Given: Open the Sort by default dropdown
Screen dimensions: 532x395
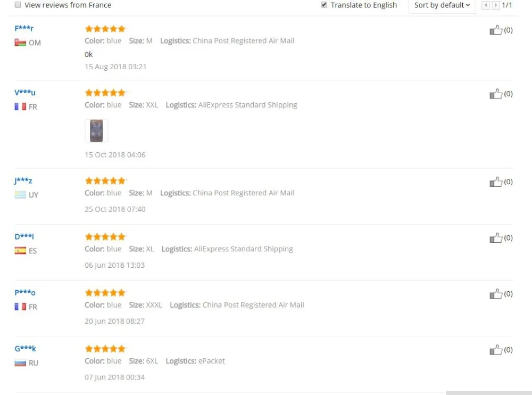Looking at the screenshot, I should pyautogui.click(x=442, y=5).
